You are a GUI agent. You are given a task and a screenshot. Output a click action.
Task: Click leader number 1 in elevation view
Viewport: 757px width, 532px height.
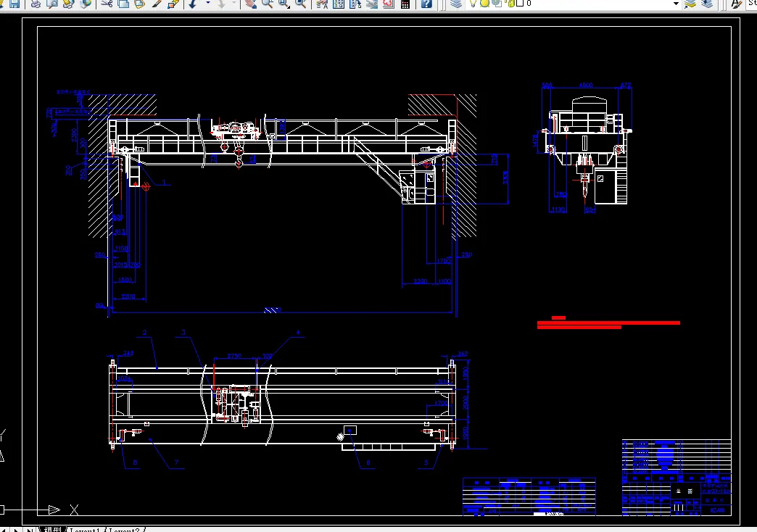click(x=164, y=183)
